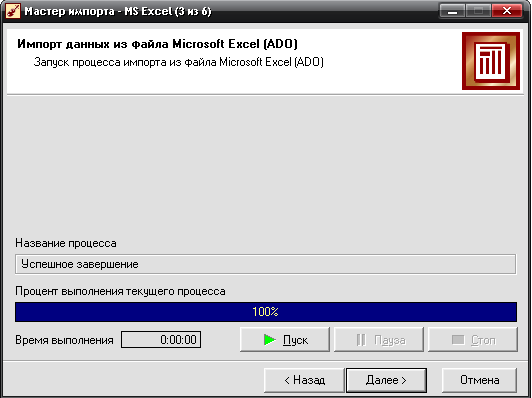Cancel the wizard with Отмена

point(479,380)
